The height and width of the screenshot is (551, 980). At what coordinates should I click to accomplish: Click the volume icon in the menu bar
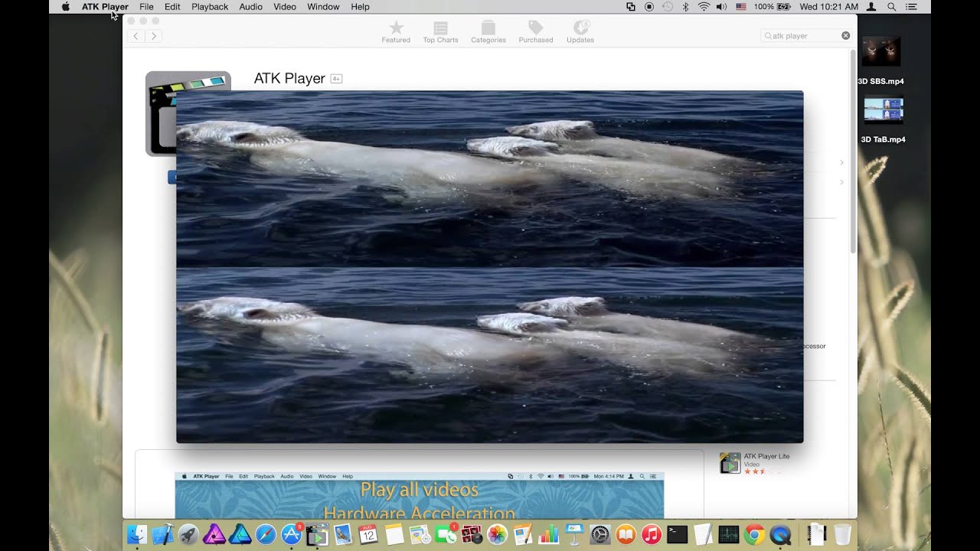tap(721, 7)
